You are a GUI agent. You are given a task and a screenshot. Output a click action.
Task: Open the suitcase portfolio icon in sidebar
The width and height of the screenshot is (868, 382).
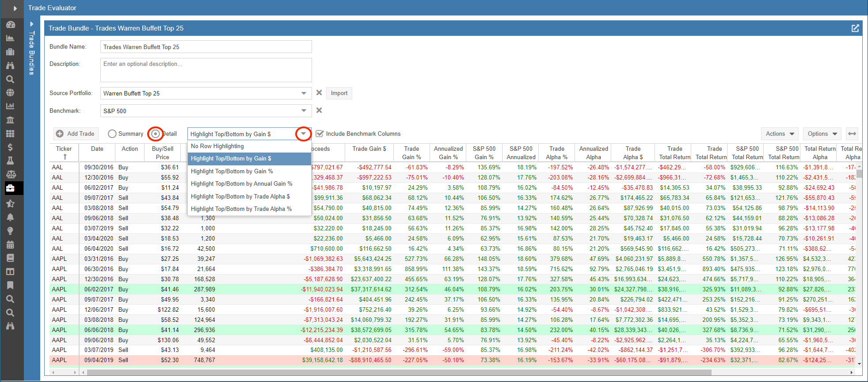coord(11,52)
